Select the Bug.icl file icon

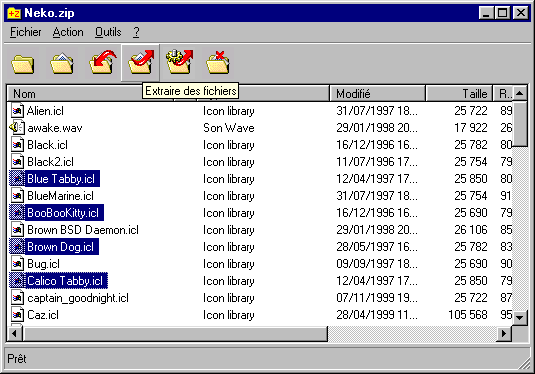click(17, 264)
